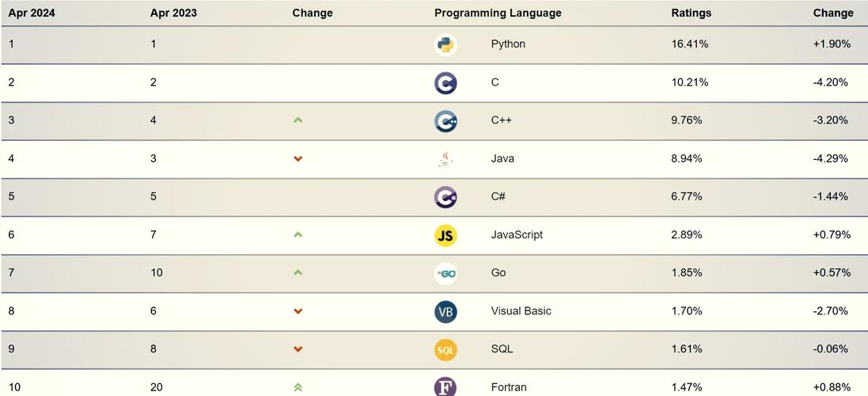Screen dimensions: 868x396
Task: Click the C language logo icon
Action: coord(445,83)
